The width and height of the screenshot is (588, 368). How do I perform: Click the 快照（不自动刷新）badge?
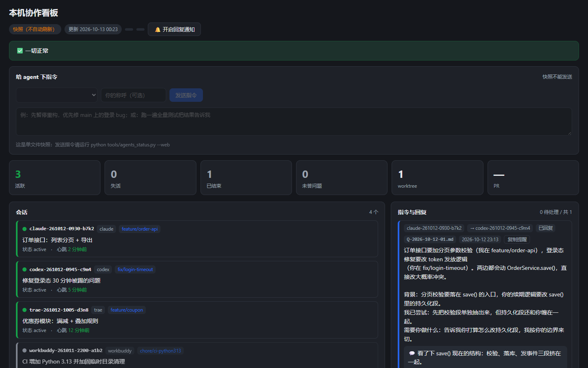tap(35, 29)
